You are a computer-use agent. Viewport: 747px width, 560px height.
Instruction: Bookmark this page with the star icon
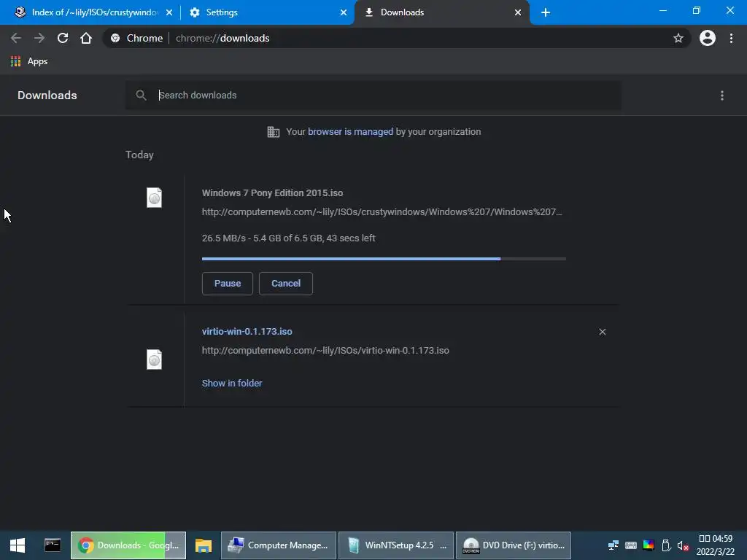678,38
